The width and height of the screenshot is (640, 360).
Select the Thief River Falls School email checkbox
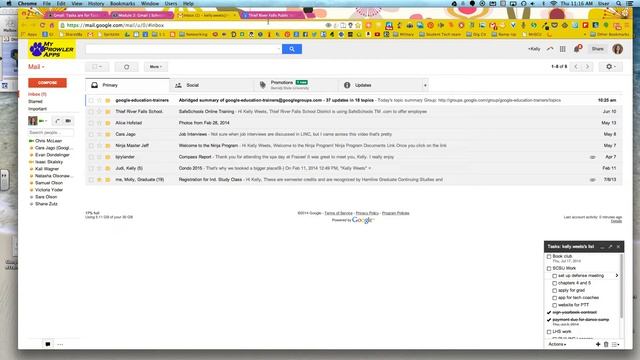[91, 111]
